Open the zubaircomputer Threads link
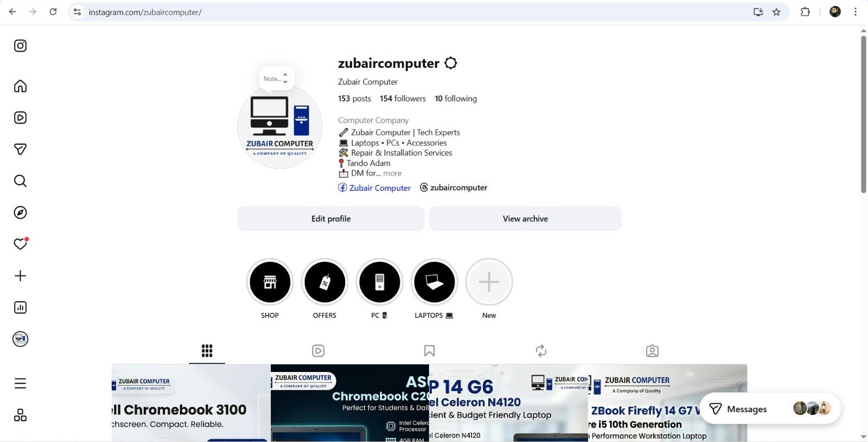 [454, 188]
